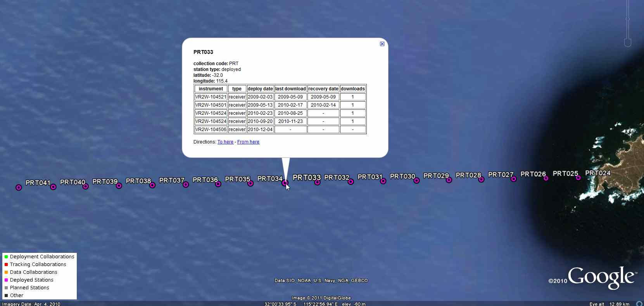
Task: Click the PRT025 station marker
Action: (546, 178)
